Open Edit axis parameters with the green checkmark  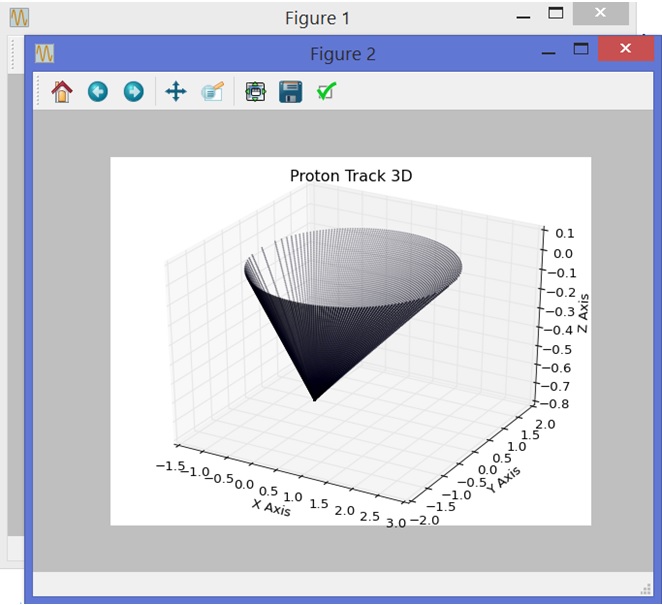point(326,92)
